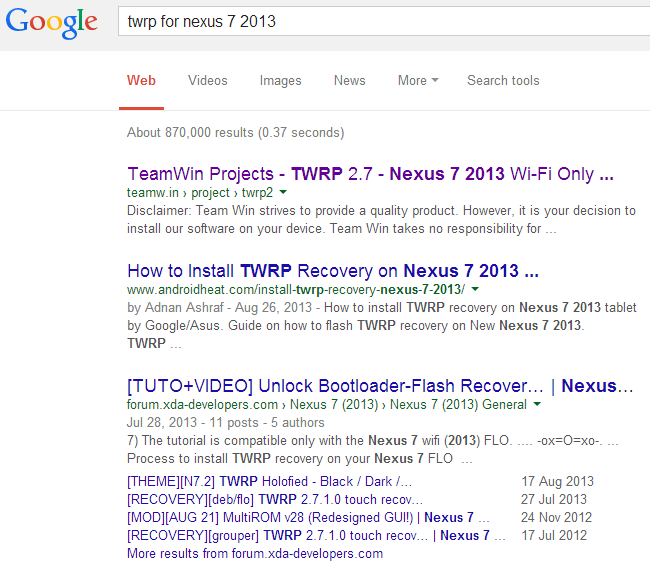
Task: Switch to the Images tab
Action: tap(280, 81)
